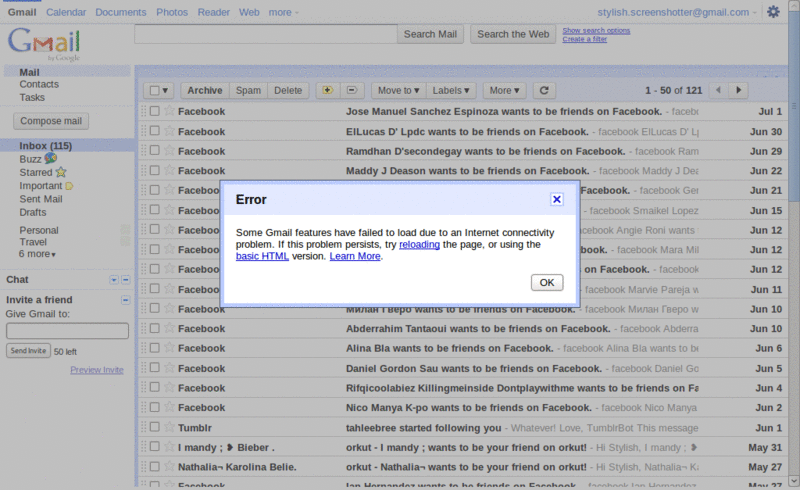Click the vertical scrollbar down arrow
The width and height of the screenshot is (800, 490).
794,481
